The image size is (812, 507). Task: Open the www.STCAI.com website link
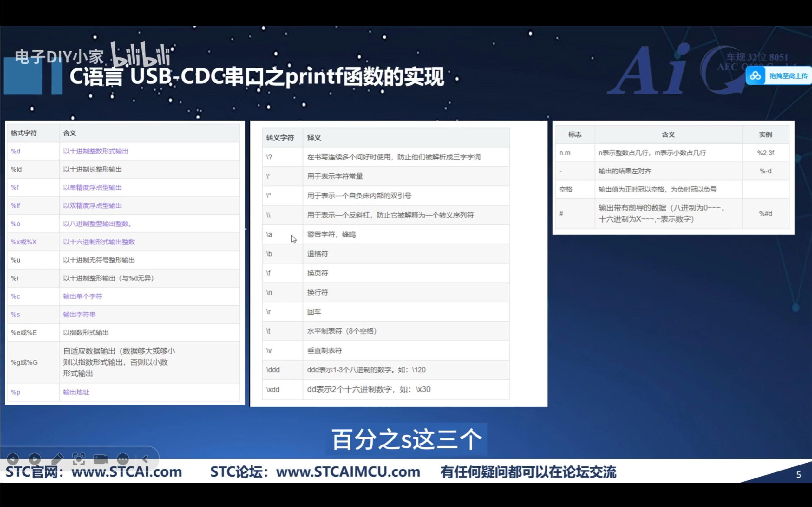[127, 471]
